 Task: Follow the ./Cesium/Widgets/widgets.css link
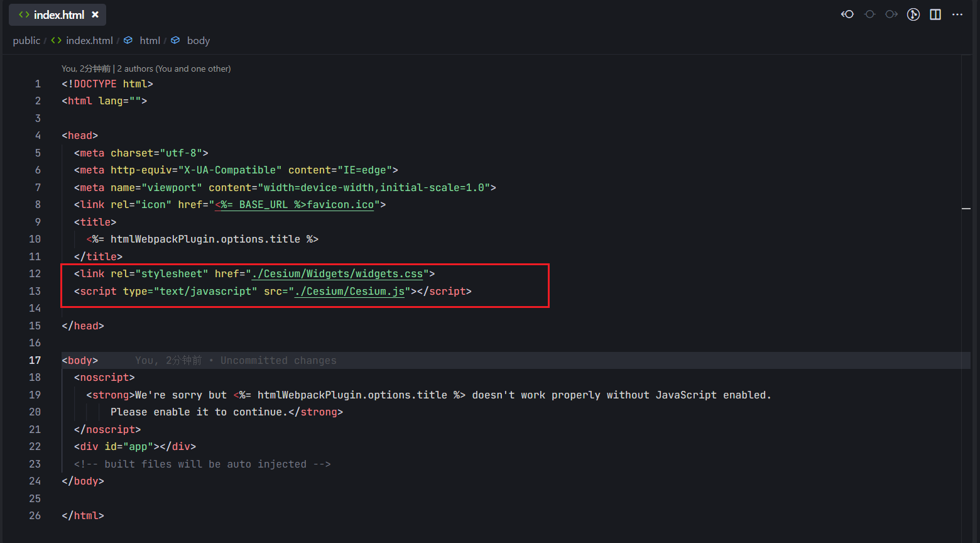(x=337, y=274)
